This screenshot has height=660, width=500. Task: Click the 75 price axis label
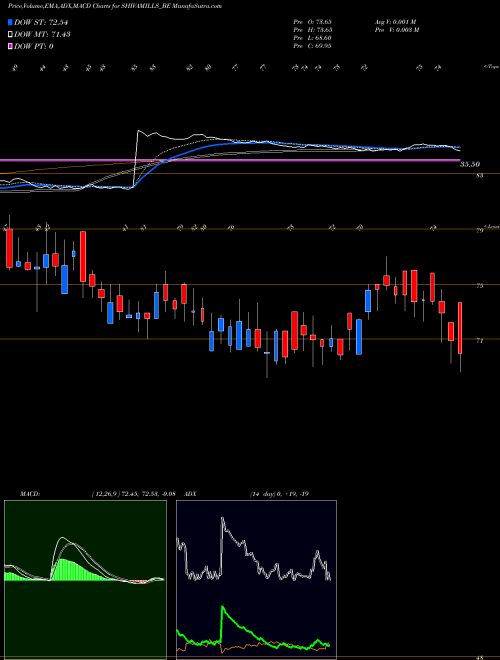point(479,286)
